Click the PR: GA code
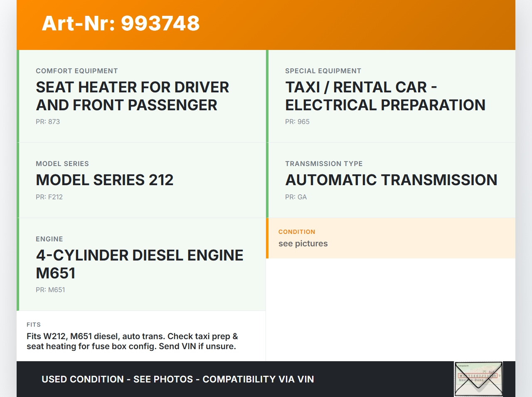This screenshot has width=532, height=397. click(x=296, y=197)
